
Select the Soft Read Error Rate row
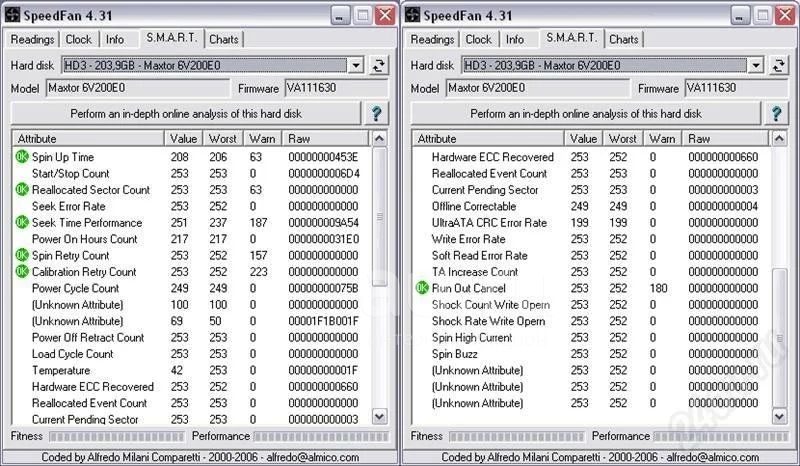coord(592,255)
